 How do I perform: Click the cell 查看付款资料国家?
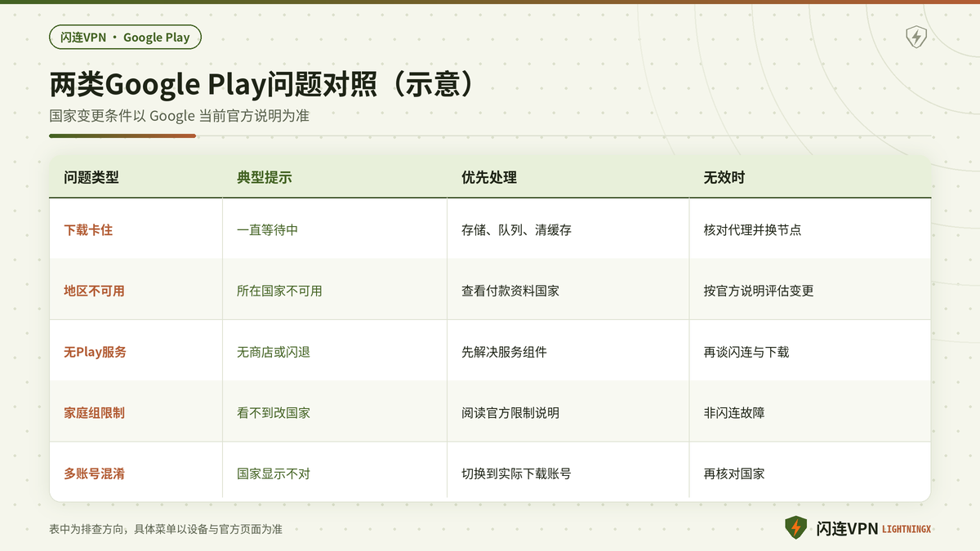click(x=510, y=291)
